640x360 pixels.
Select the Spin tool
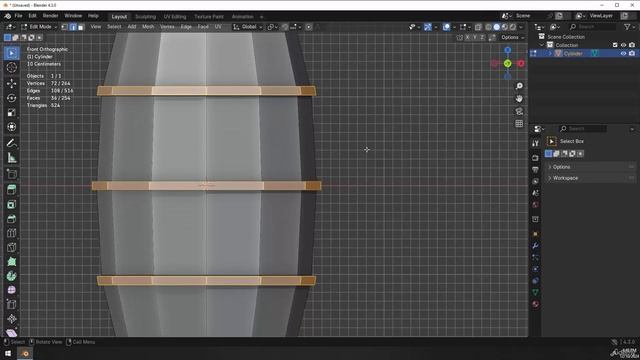coord(11,276)
